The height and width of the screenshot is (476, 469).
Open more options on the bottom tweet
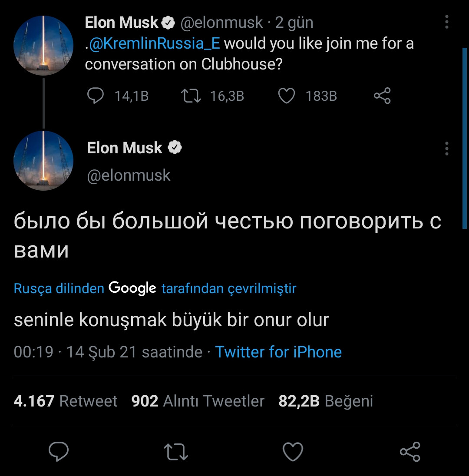[x=446, y=149]
